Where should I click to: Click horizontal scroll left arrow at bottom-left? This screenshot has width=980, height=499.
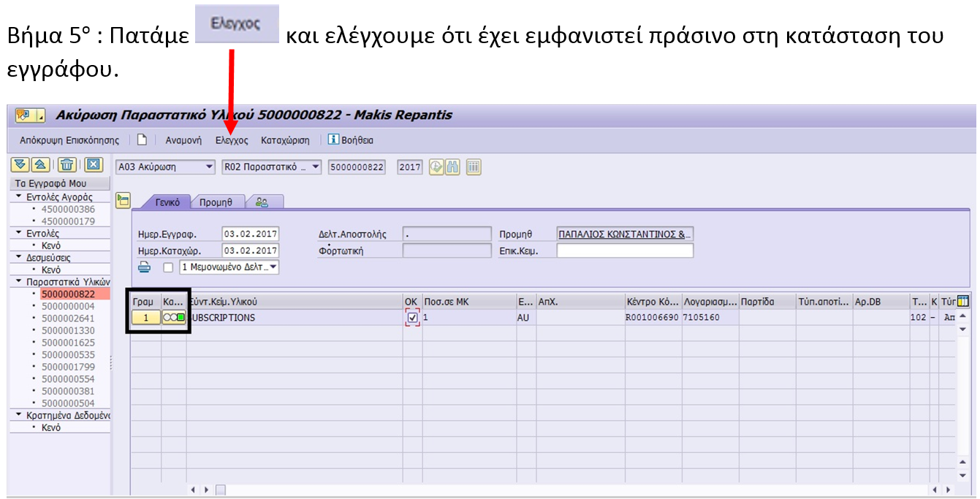coord(194,489)
